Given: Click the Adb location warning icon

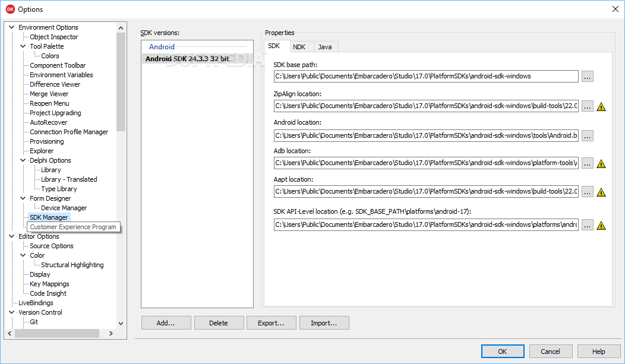Looking at the screenshot, I should 601,164.
